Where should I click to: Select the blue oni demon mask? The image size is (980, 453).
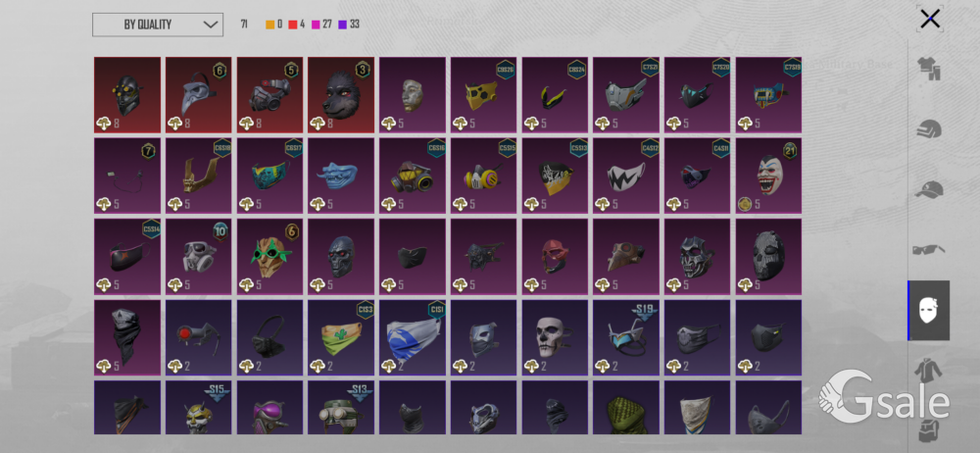pos(341,176)
